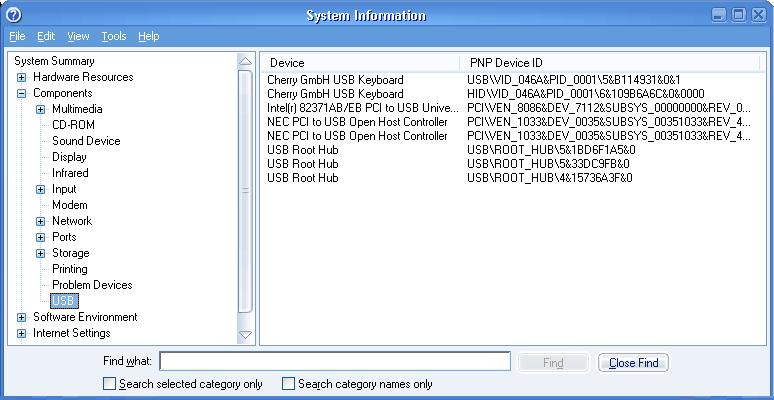774x400 pixels.
Task: Toggle Search category names only checkbox
Action: (288, 384)
